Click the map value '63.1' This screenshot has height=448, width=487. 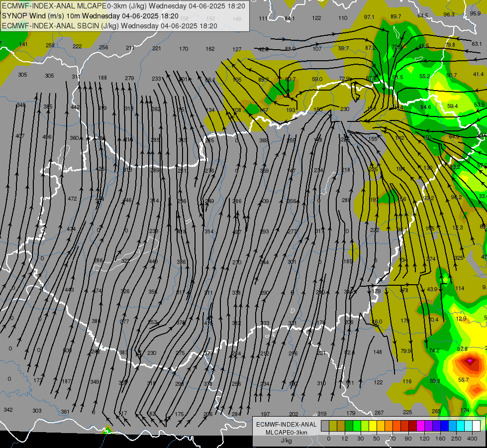pos(477,44)
